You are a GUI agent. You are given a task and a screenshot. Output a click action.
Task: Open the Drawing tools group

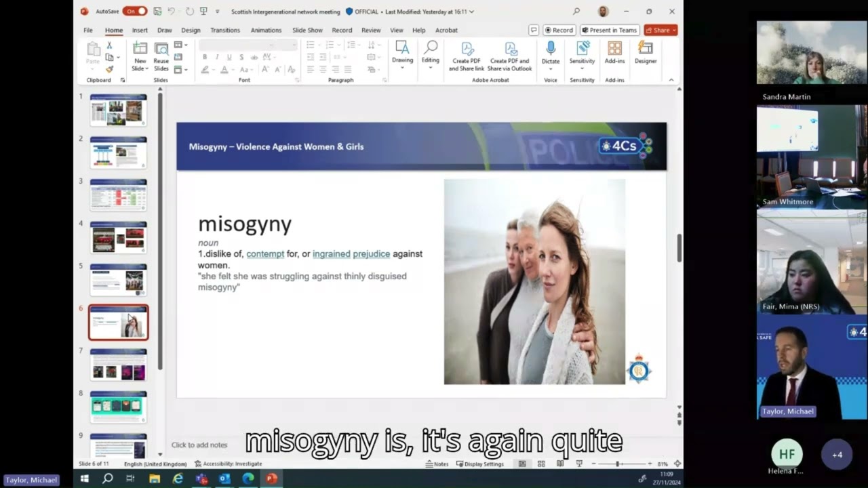[402, 54]
